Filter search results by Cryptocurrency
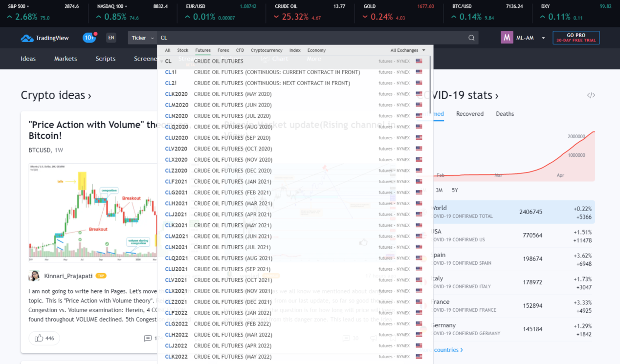 pos(266,50)
